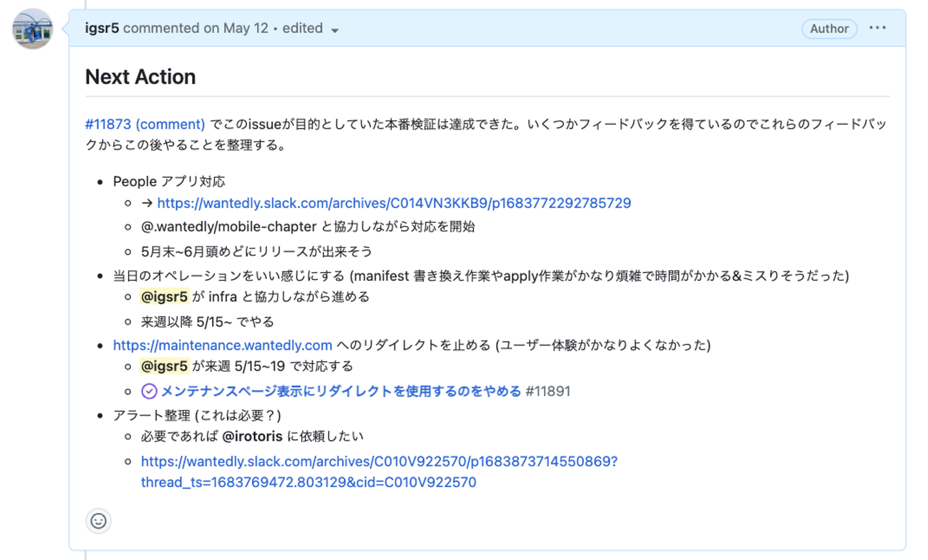Open the reaction emoji picker smiley button
The image size is (928, 560).
(99, 521)
